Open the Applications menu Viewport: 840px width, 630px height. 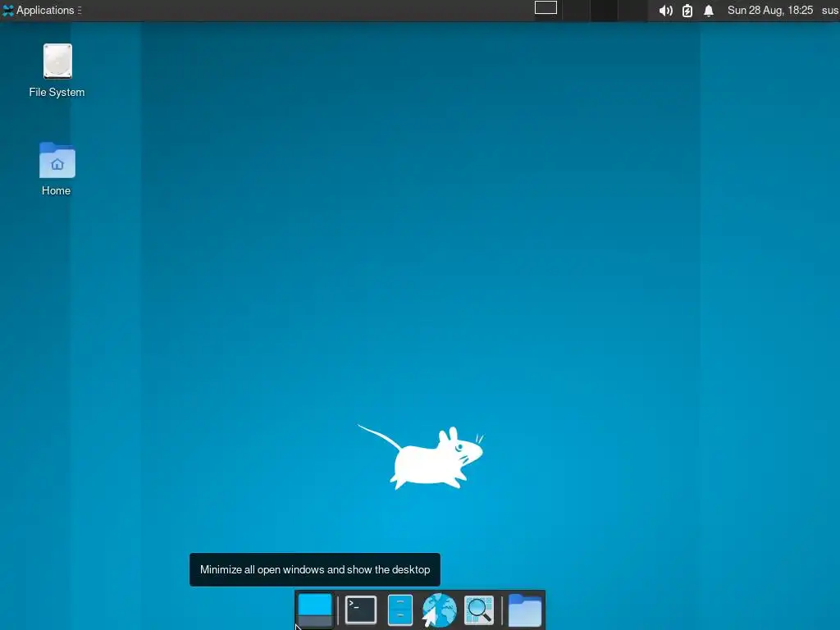(42, 10)
